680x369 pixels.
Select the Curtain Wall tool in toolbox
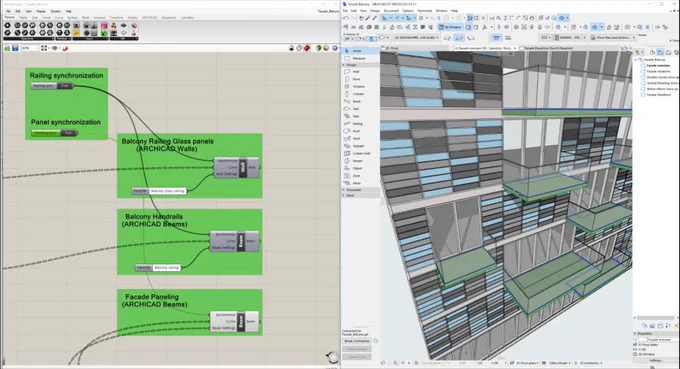pyautogui.click(x=360, y=153)
